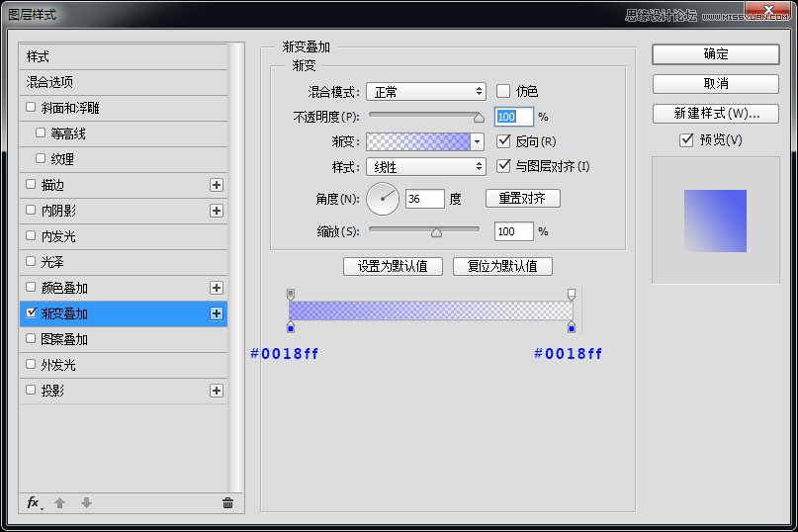This screenshot has height=532, width=798.
Task: Add another 颜色叠加 effect with plus icon
Action: point(217,288)
